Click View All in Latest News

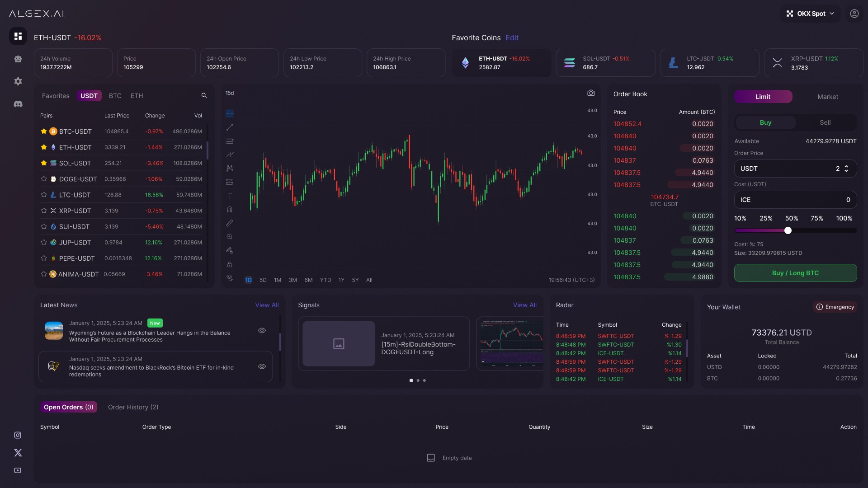(267, 305)
